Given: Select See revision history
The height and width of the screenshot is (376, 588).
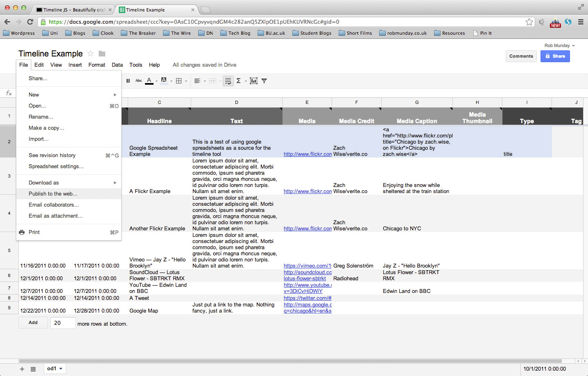Looking at the screenshot, I should click(69, 155).
